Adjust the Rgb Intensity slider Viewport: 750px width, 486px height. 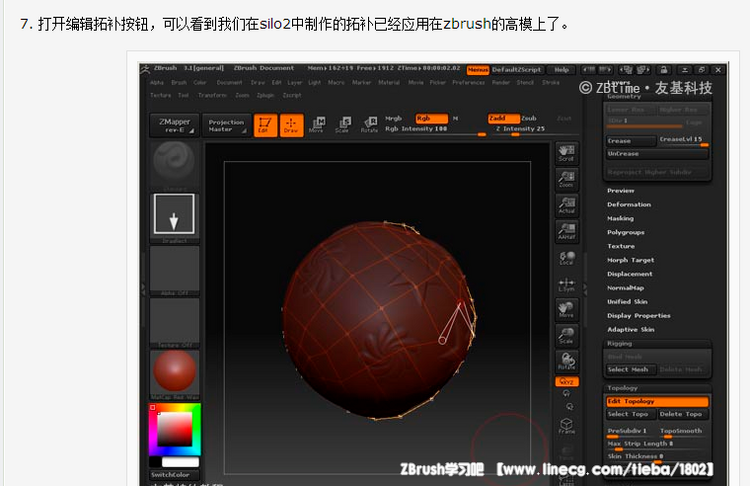coord(435,131)
